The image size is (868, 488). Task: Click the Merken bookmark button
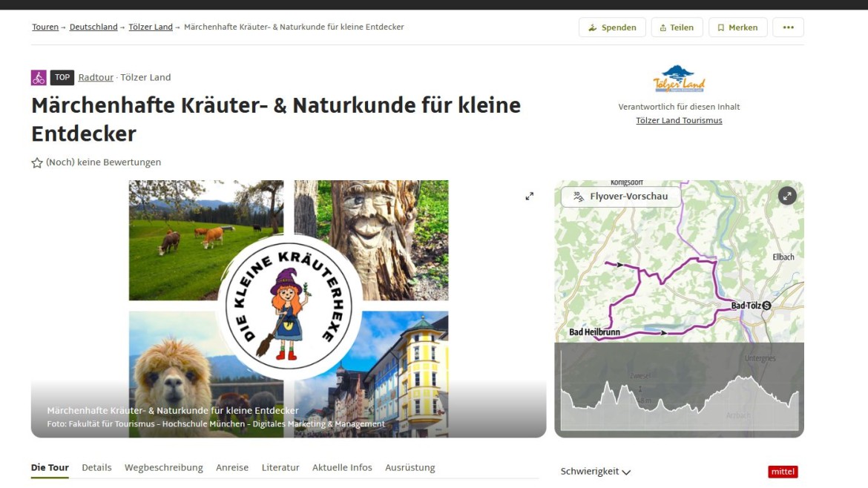pyautogui.click(x=738, y=27)
